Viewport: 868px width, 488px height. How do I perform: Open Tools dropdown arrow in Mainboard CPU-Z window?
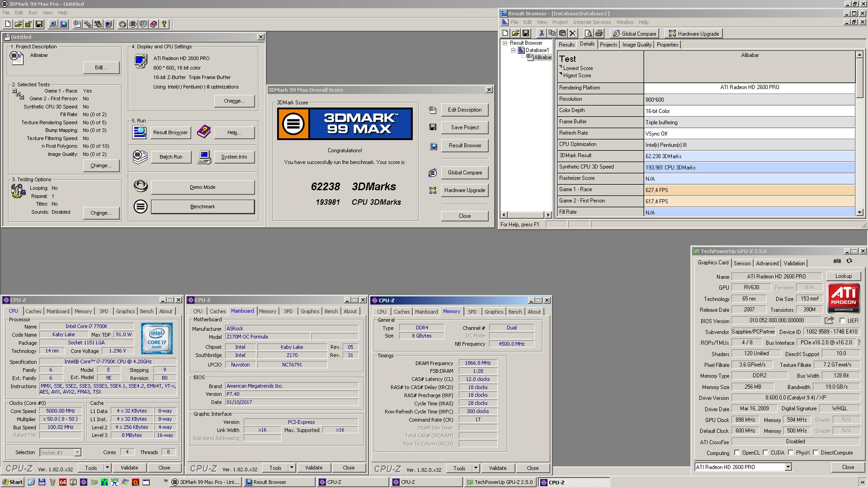point(292,468)
